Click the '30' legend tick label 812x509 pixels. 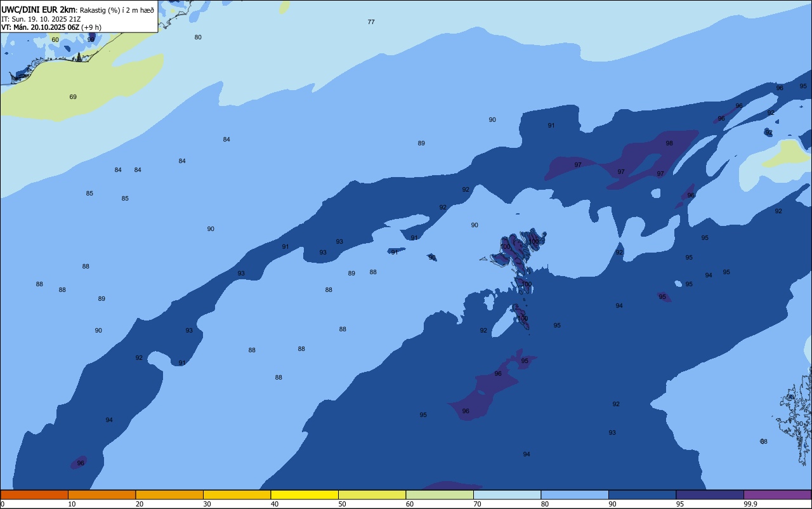207,504
